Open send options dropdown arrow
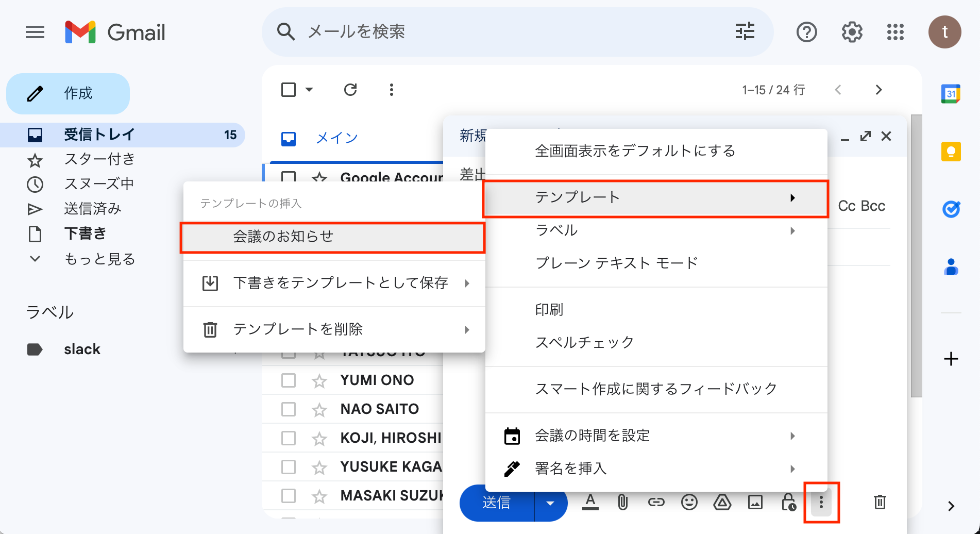The width and height of the screenshot is (980, 534). click(550, 503)
